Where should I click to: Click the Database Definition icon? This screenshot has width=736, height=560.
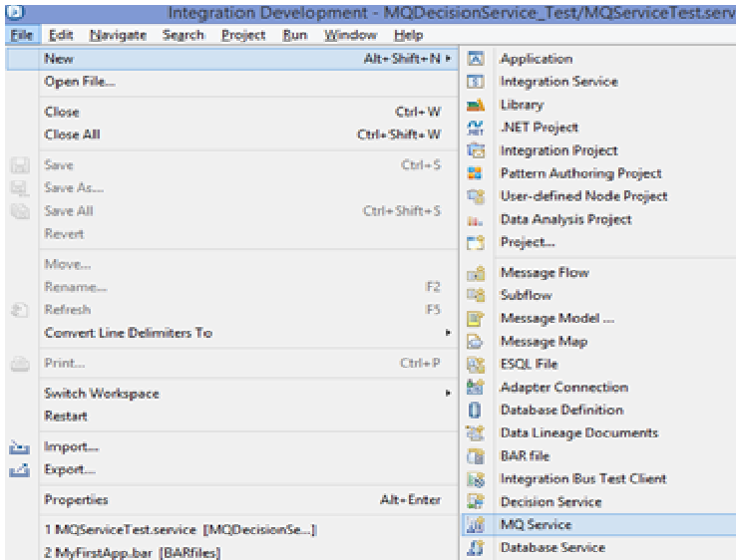tap(475, 410)
